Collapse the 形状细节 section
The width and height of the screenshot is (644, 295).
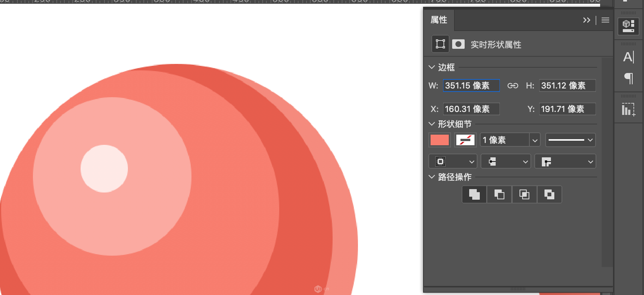click(x=431, y=124)
